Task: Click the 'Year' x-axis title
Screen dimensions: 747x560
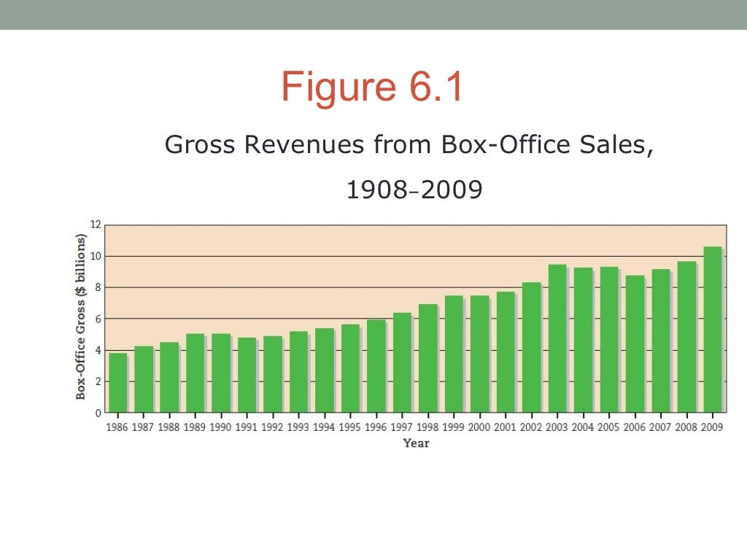Action: coord(416,443)
